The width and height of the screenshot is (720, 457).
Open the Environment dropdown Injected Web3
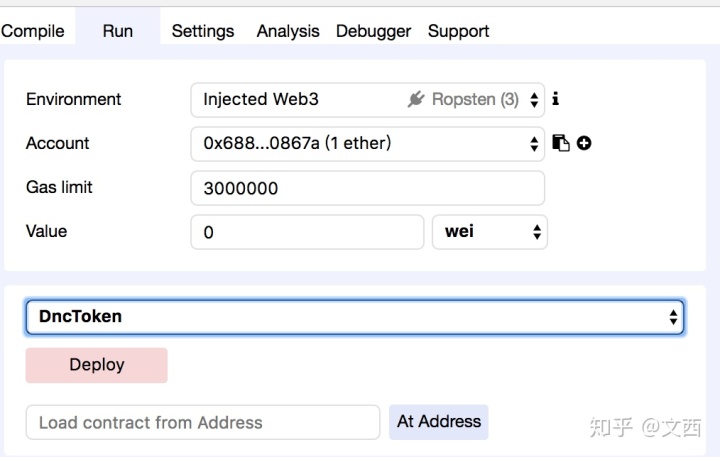[368, 100]
